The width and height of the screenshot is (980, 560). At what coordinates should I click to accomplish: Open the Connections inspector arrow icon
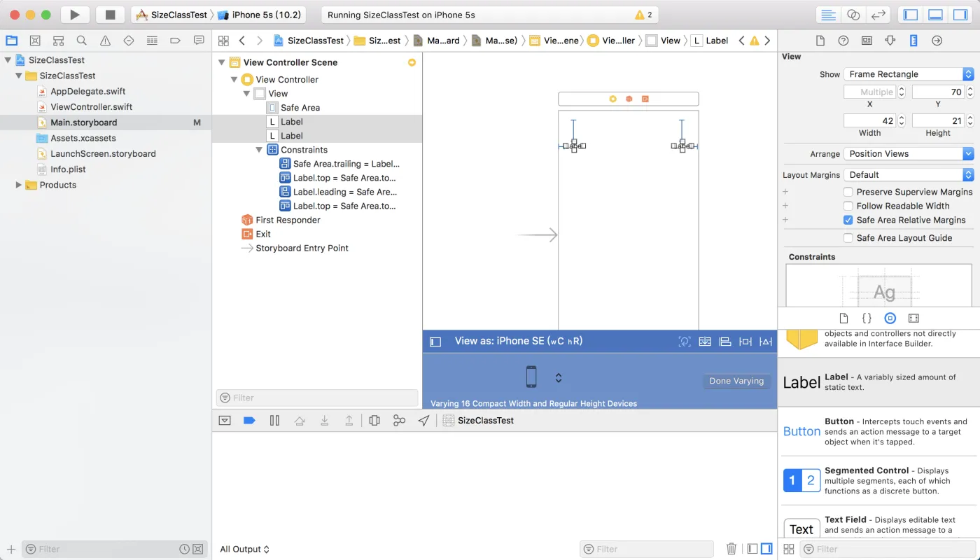(x=937, y=41)
